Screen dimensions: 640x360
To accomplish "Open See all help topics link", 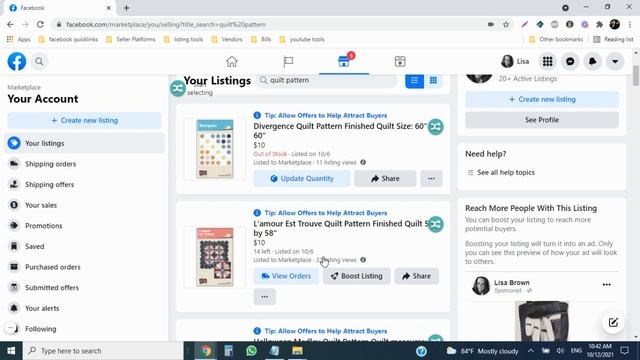I will 506,172.
